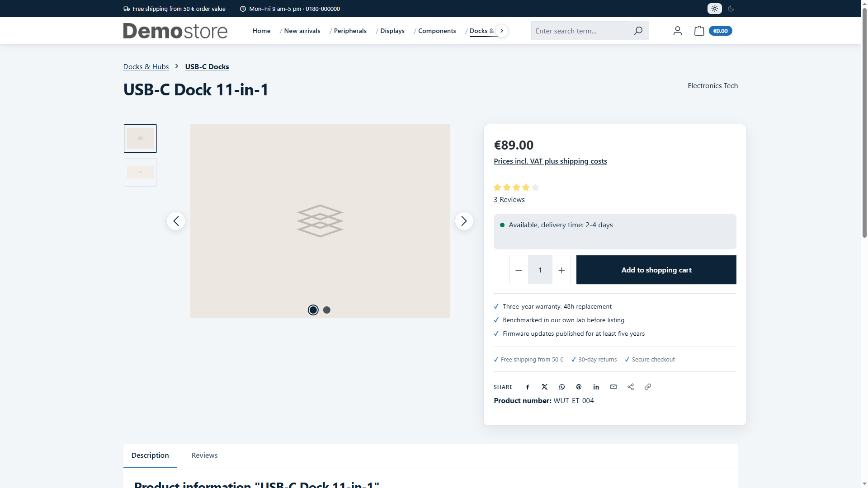Select second gallery slide dot
The height and width of the screenshot is (488, 868).
[327, 310]
